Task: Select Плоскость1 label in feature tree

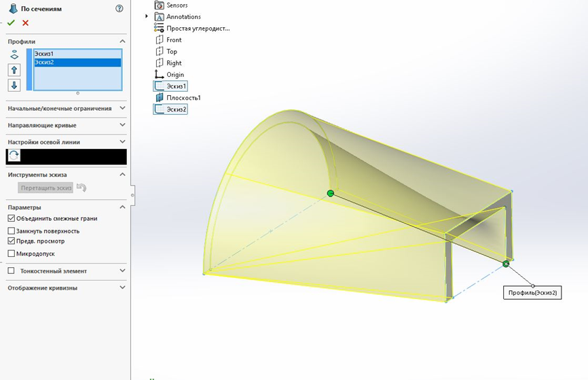Action: pos(183,98)
